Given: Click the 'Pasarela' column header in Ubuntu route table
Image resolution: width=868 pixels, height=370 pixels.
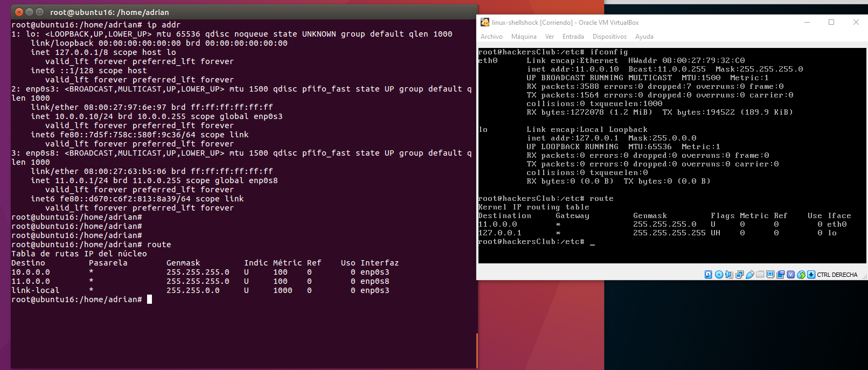Looking at the screenshot, I should click(x=108, y=263).
